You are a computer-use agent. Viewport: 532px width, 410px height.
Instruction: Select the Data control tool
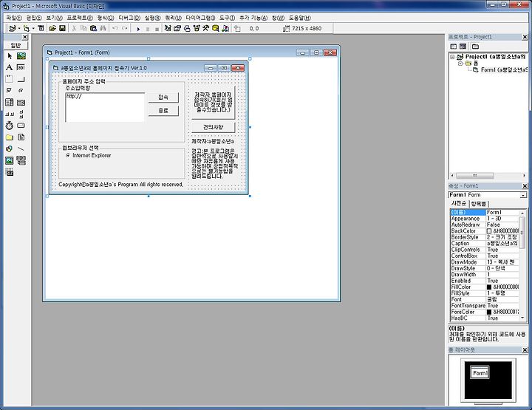(x=21, y=160)
